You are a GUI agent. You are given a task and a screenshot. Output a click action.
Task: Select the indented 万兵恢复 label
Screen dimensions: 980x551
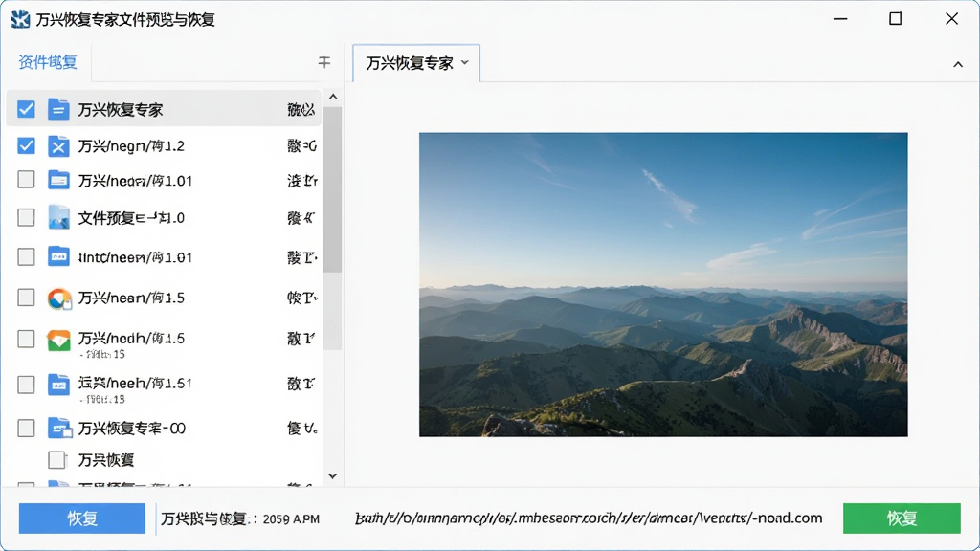click(106, 460)
